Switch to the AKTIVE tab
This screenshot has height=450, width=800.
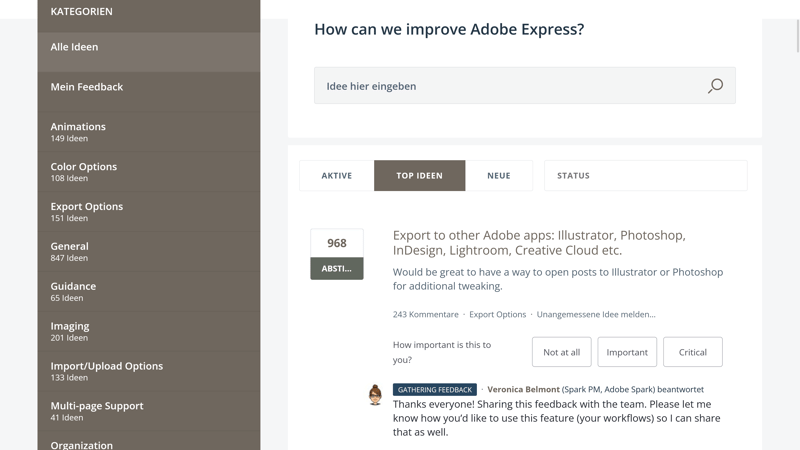tap(337, 176)
